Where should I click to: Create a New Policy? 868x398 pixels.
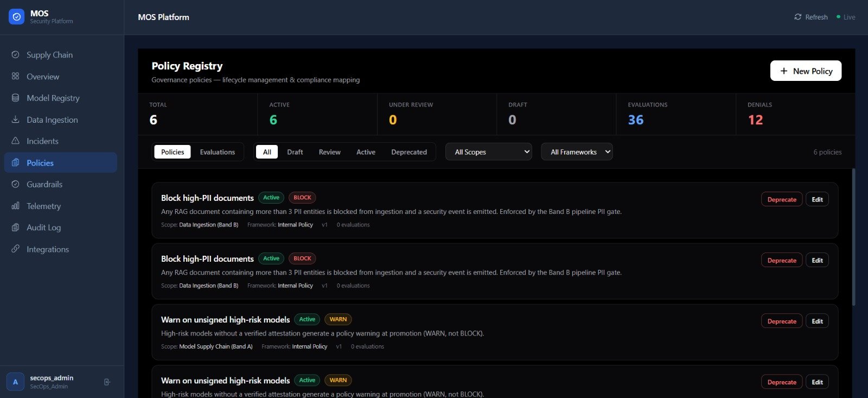click(806, 71)
